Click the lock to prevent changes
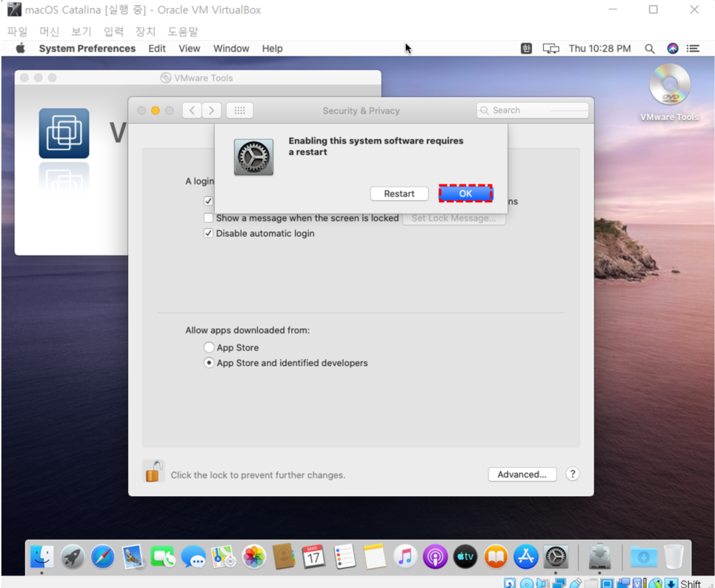Image resolution: width=715 pixels, height=588 pixels. [x=153, y=471]
